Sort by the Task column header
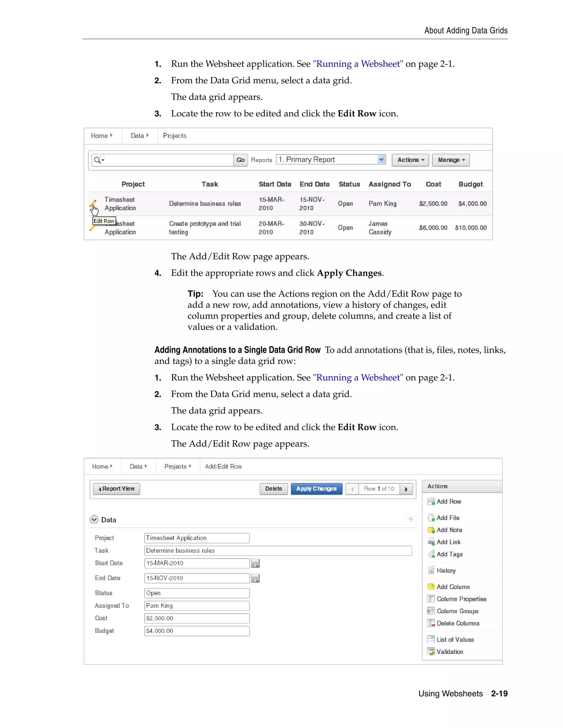The width and height of the screenshot is (563, 728). tap(210, 184)
